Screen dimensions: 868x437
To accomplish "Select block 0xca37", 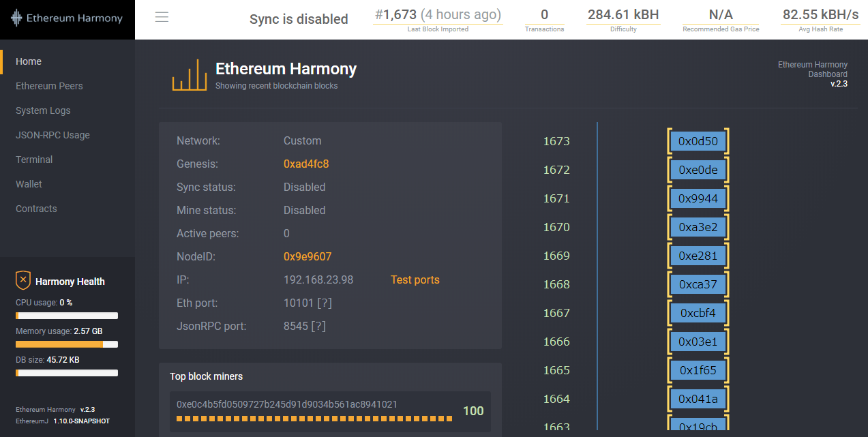I will pyautogui.click(x=698, y=284).
